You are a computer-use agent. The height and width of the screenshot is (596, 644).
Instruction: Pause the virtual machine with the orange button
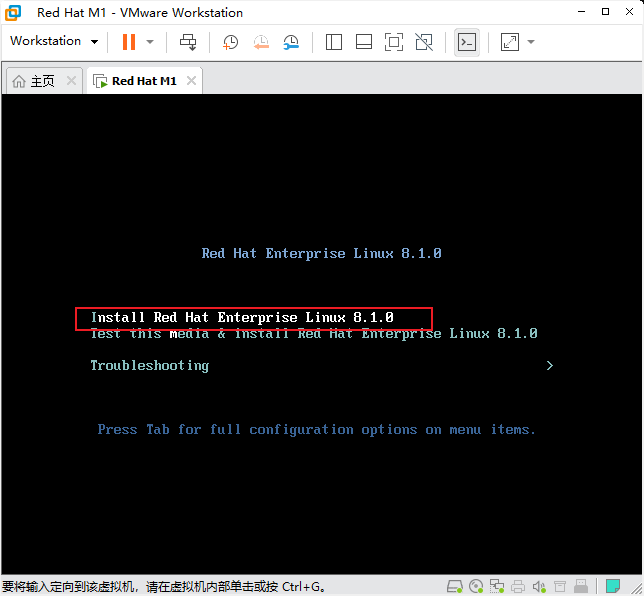[x=129, y=41]
